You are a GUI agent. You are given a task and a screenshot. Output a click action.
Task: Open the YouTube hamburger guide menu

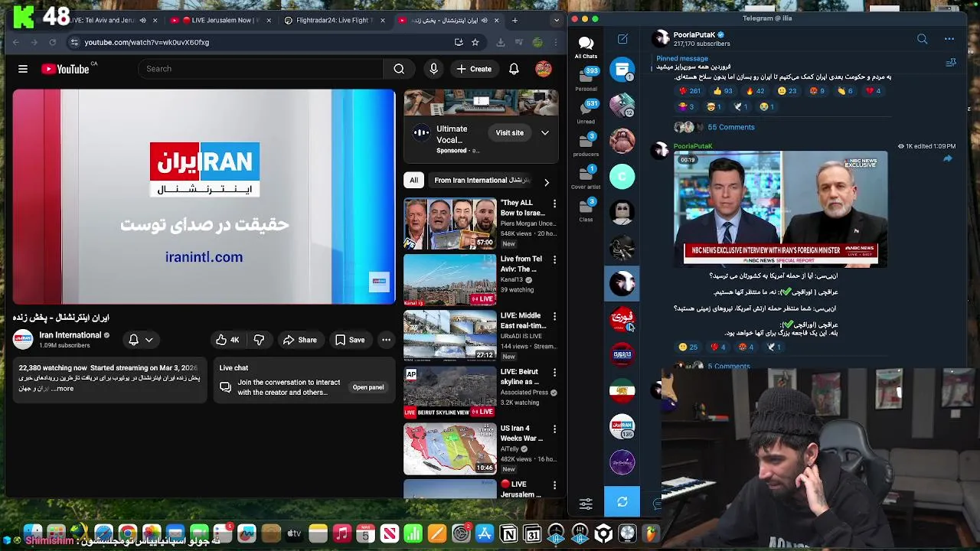pyautogui.click(x=23, y=69)
